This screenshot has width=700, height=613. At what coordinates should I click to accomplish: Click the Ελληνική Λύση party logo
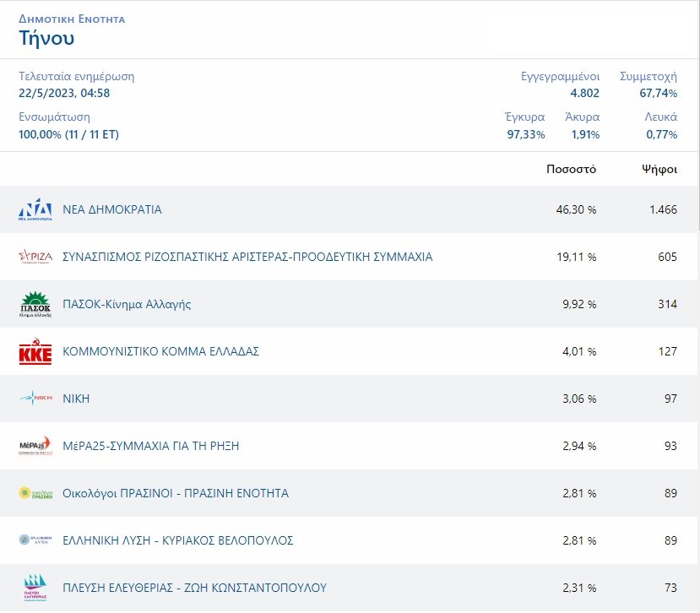click(35, 540)
